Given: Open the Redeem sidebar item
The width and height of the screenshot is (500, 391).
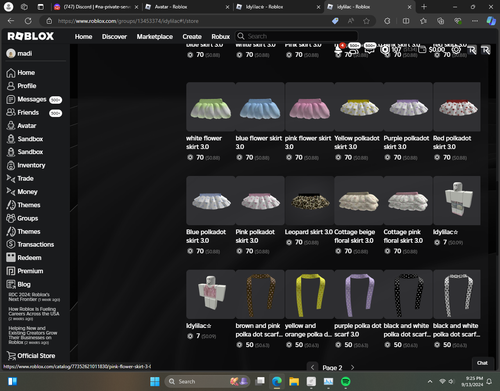Looking at the screenshot, I should [24, 258].
